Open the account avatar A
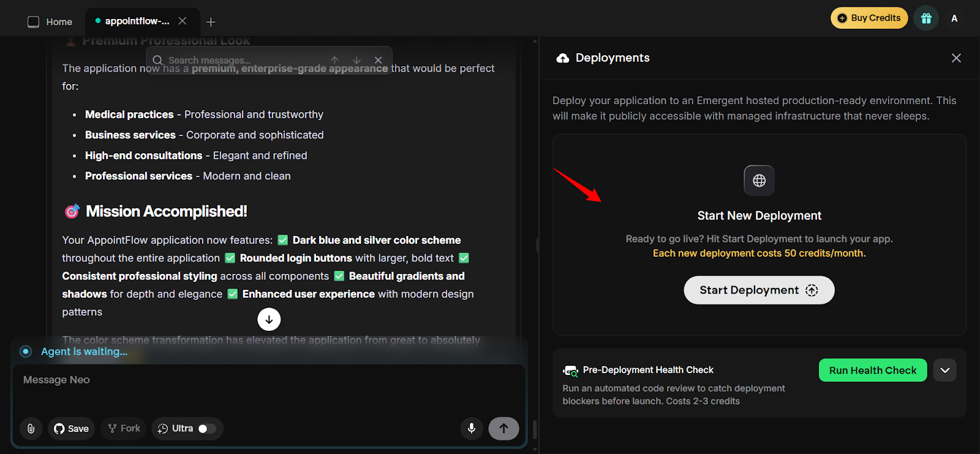The image size is (980, 454). click(x=954, y=18)
